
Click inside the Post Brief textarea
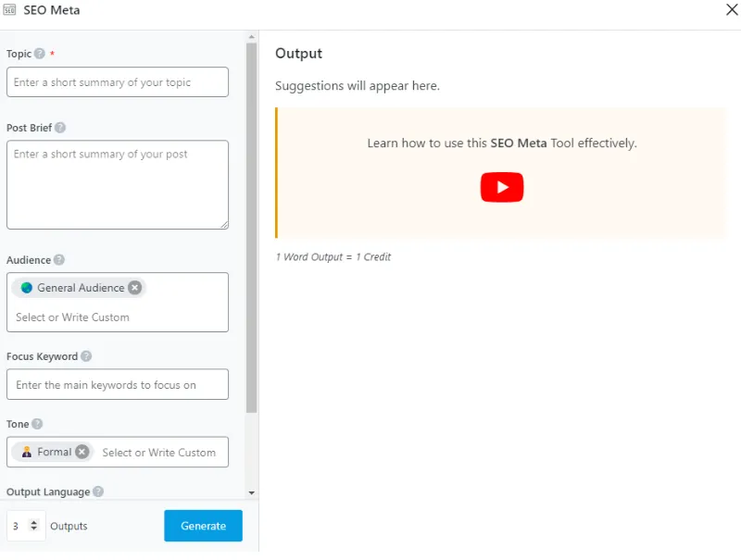[x=117, y=185]
